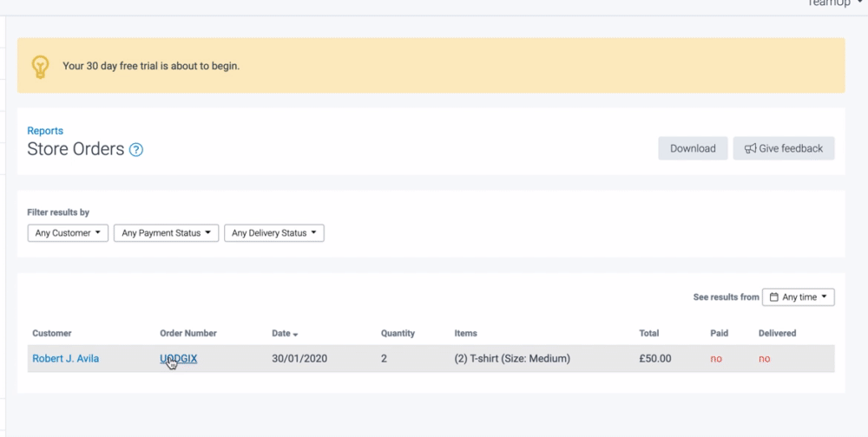
Task: Click the lightbulb icon in trial banner
Action: pyautogui.click(x=40, y=66)
